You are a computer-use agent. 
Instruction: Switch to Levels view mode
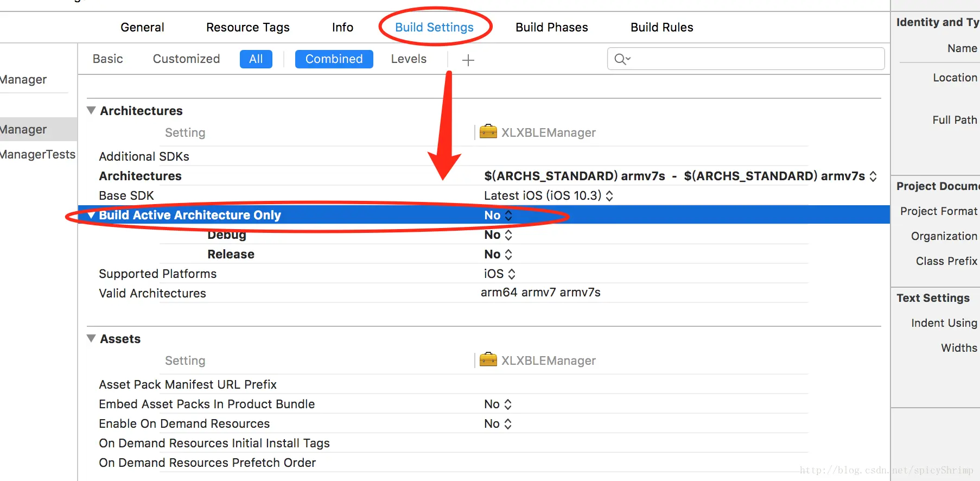(409, 59)
